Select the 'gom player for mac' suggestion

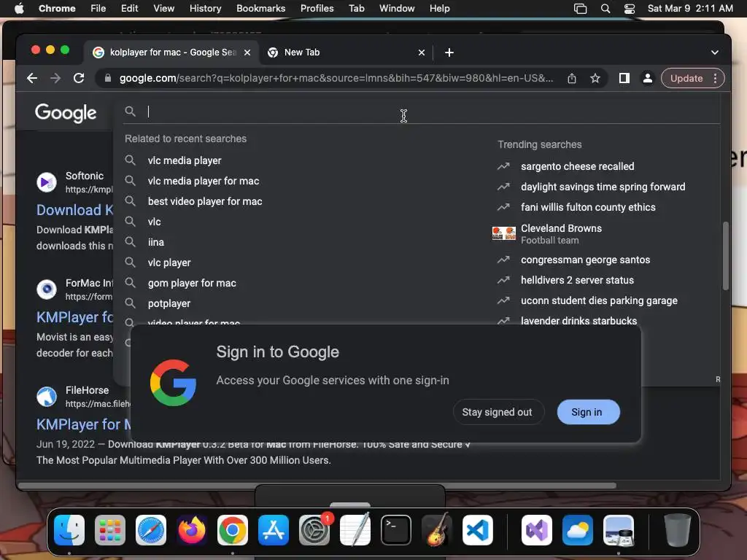[192, 284]
